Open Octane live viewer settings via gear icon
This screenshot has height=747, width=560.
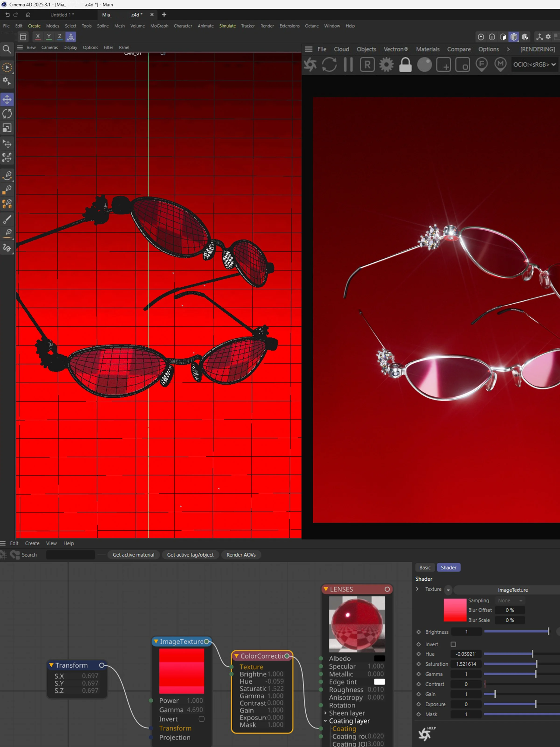pyautogui.click(x=386, y=64)
